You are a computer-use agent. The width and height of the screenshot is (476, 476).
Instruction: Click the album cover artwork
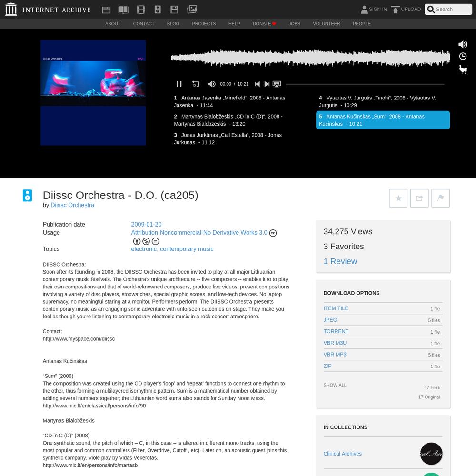[x=93, y=93]
